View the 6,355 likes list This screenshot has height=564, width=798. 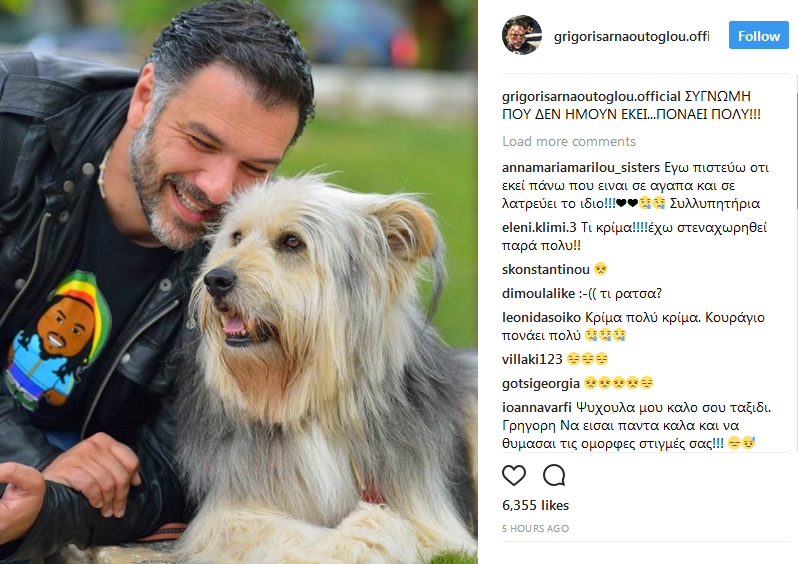coord(535,505)
